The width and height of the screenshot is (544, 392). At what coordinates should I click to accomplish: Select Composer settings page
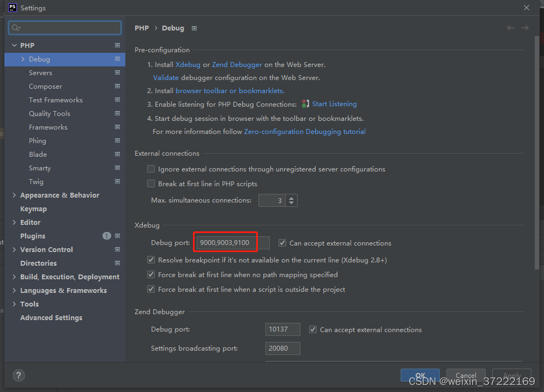[45, 87]
